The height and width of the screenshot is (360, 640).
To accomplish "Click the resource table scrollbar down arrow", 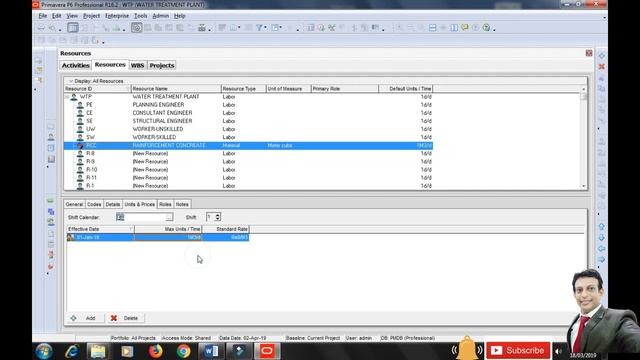I will 584,186.
